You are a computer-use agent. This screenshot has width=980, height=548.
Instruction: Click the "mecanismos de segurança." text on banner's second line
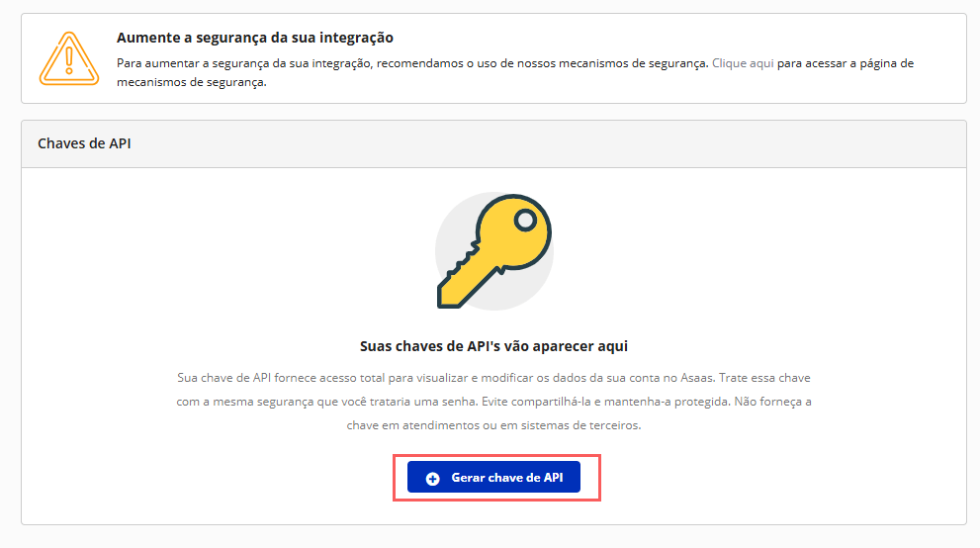click(192, 83)
